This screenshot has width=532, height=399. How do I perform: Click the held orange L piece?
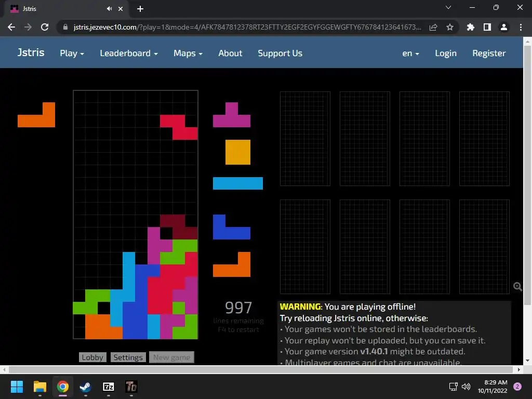(36, 115)
